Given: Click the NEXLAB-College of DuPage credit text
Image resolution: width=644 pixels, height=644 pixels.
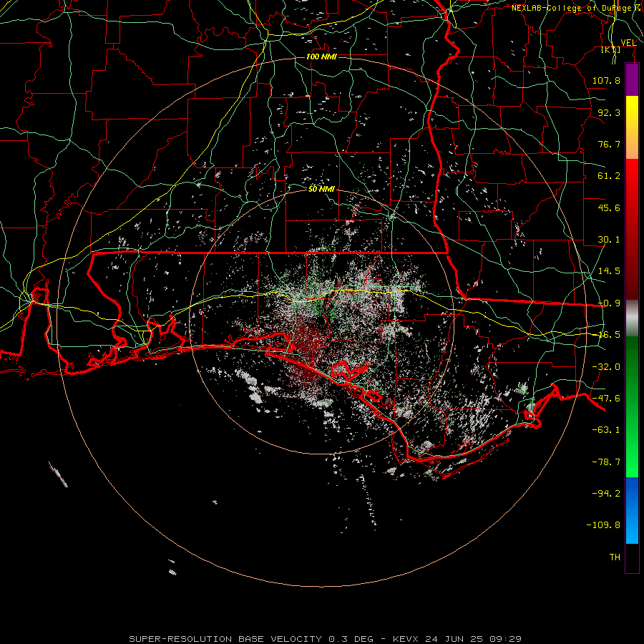Looking at the screenshot, I should point(577,8).
